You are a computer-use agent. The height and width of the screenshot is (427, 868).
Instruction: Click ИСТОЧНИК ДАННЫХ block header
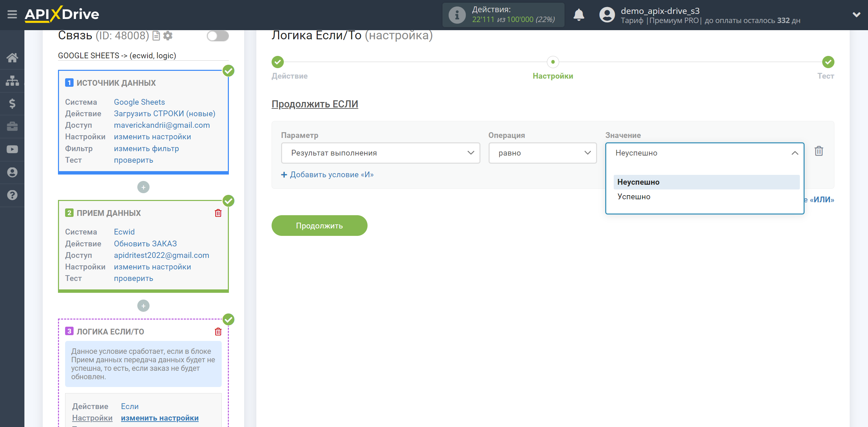pyautogui.click(x=116, y=83)
